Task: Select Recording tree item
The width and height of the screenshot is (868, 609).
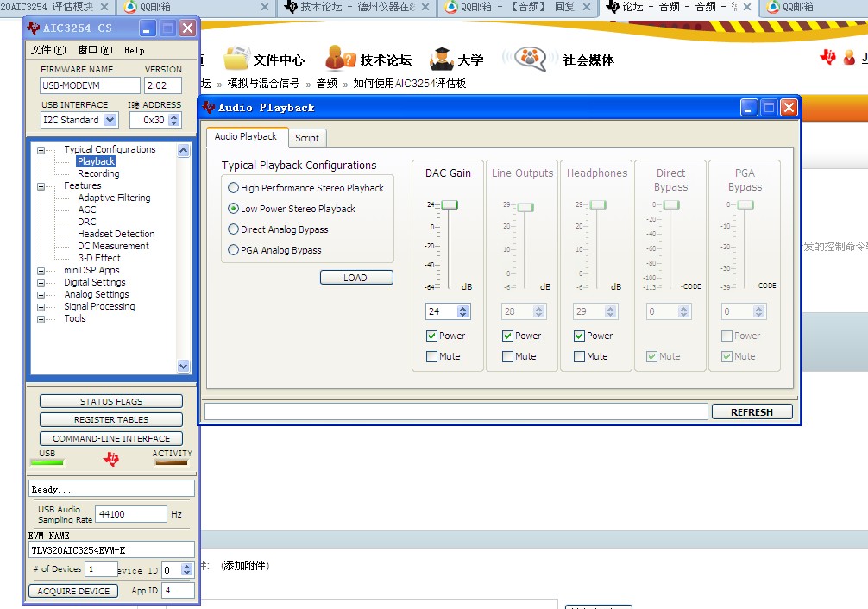Action: point(98,173)
